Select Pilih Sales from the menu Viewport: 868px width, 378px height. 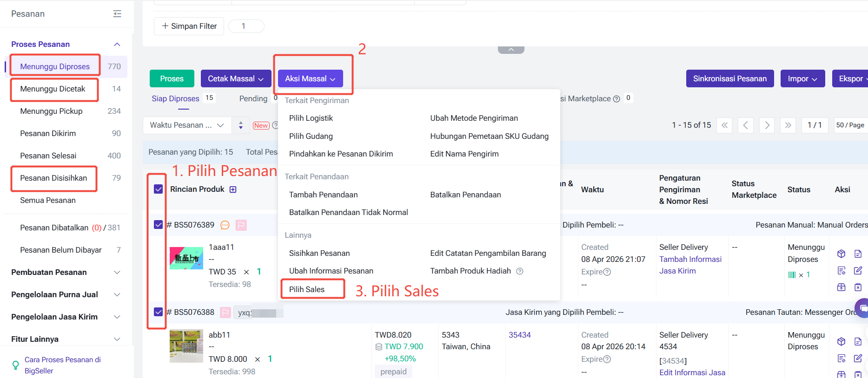(x=307, y=289)
